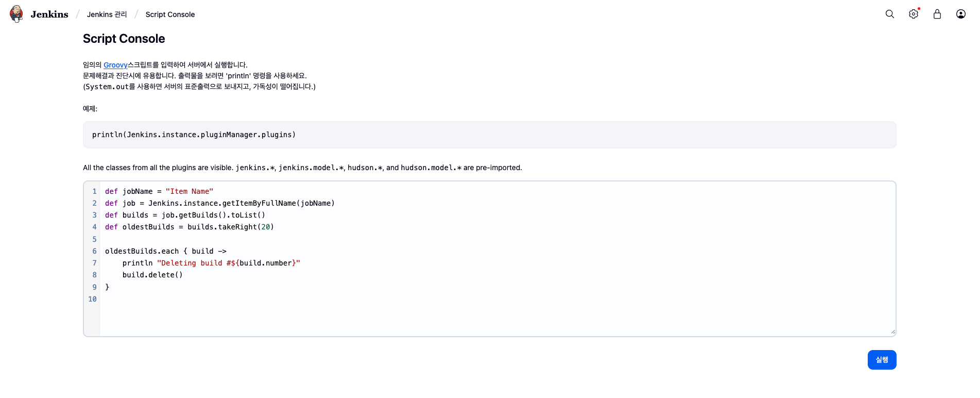The image size is (980, 398).
Task: Click the '예제:' label
Action: (90, 109)
